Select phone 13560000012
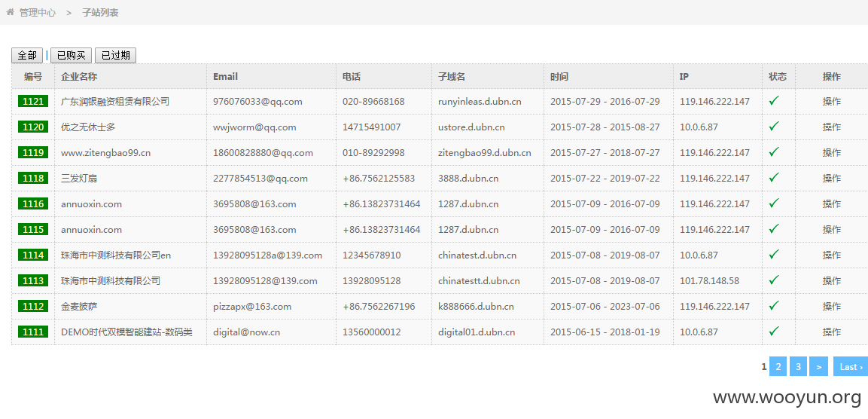The width and height of the screenshot is (868, 419). pyautogui.click(x=371, y=332)
